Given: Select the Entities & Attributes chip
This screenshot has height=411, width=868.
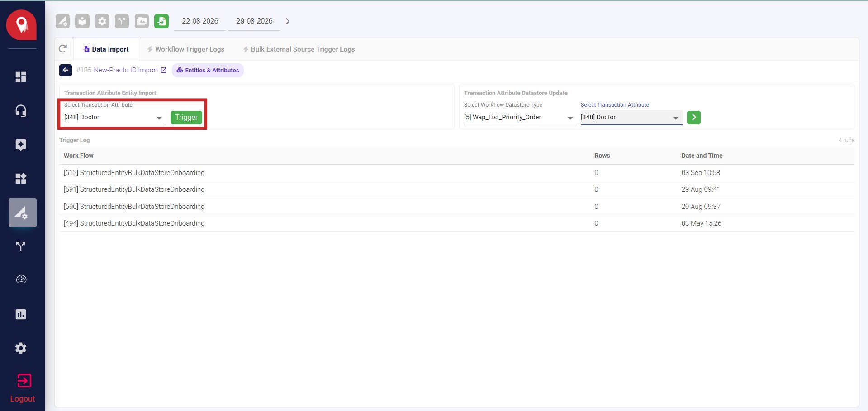Looking at the screenshot, I should (x=208, y=70).
